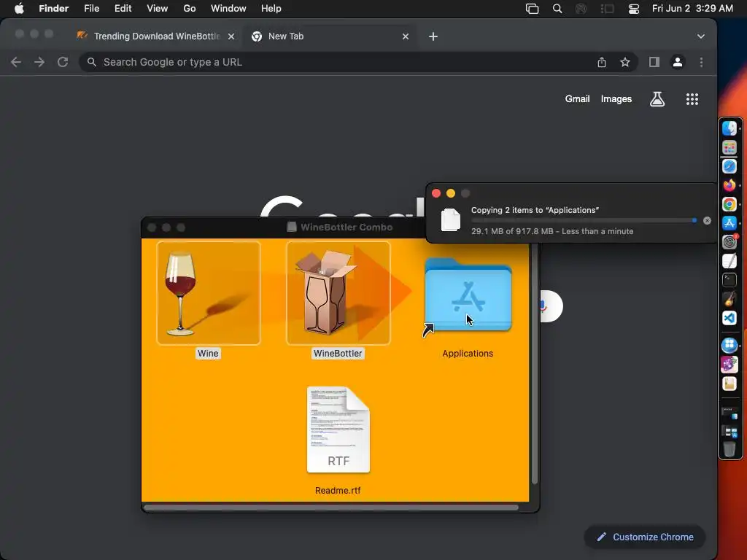This screenshot has height=560, width=747.
Task: Select the WineBottler app icon
Action: (x=338, y=293)
